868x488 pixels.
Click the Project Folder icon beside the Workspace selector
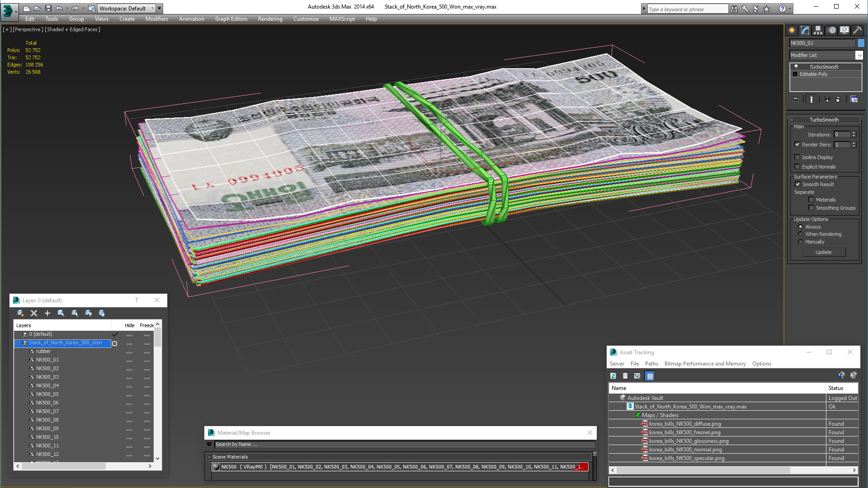click(x=92, y=8)
